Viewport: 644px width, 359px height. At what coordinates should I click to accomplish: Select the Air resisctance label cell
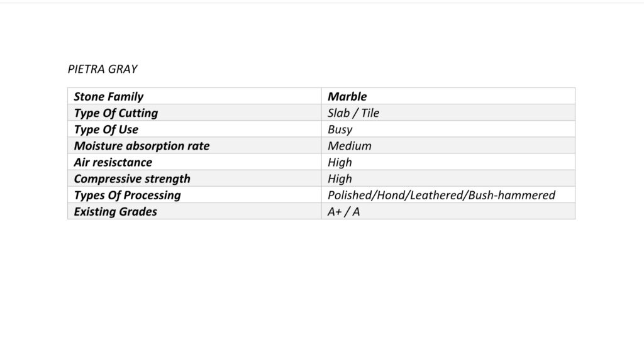click(113, 162)
